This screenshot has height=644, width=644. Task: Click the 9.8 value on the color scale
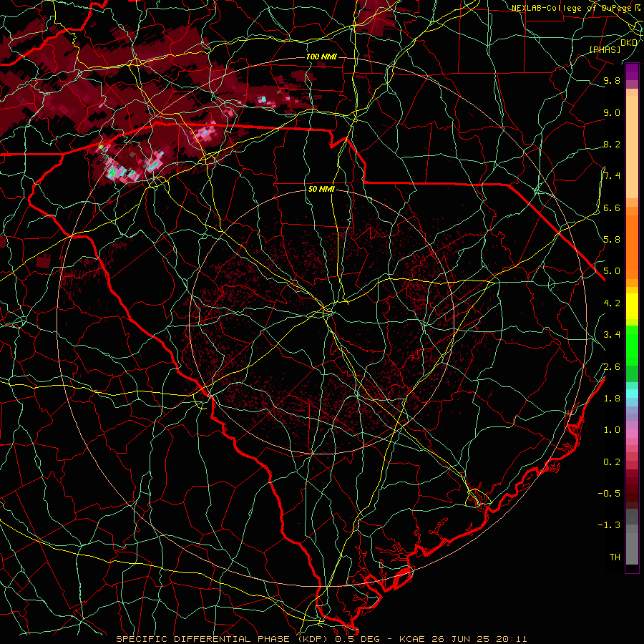point(612,80)
